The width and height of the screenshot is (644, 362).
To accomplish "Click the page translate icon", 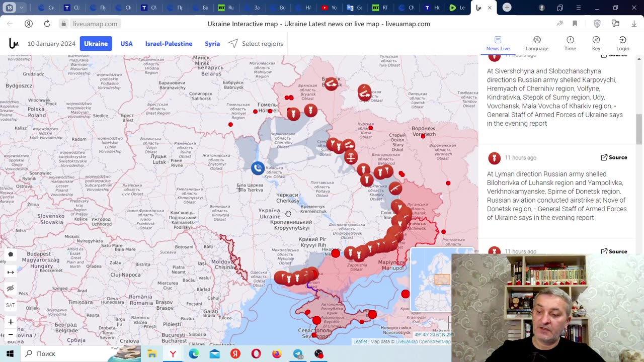I will tap(559, 24).
